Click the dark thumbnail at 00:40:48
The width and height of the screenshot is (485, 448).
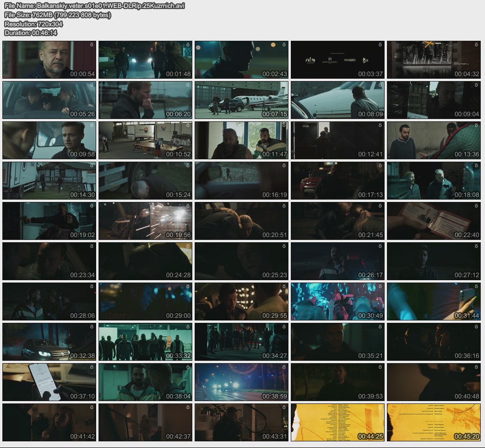pos(434,383)
